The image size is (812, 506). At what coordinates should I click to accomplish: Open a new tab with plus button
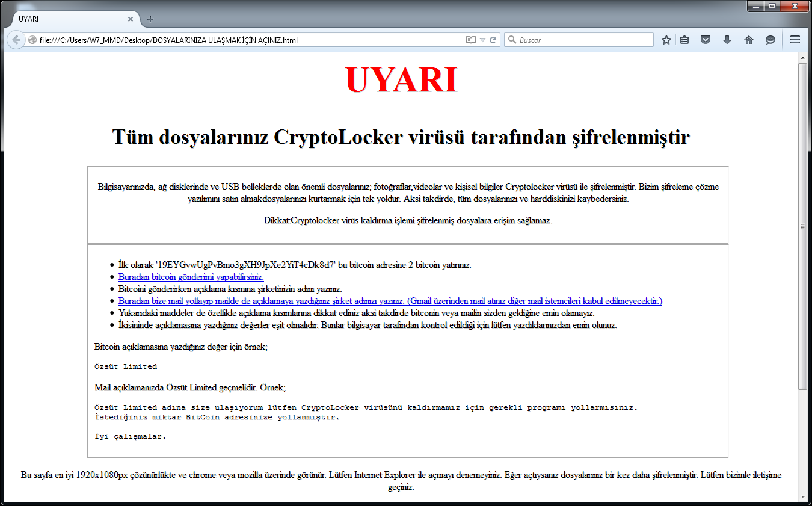(150, 19)
